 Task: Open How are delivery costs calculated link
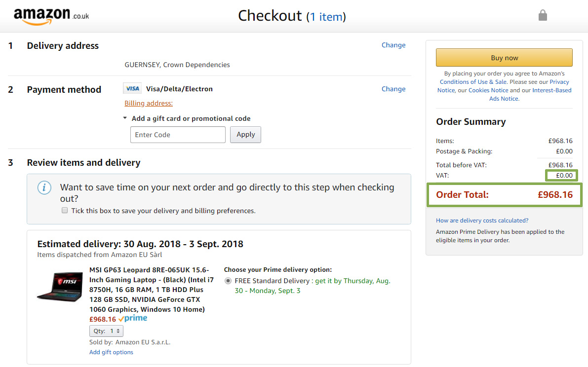coord(482,220)
